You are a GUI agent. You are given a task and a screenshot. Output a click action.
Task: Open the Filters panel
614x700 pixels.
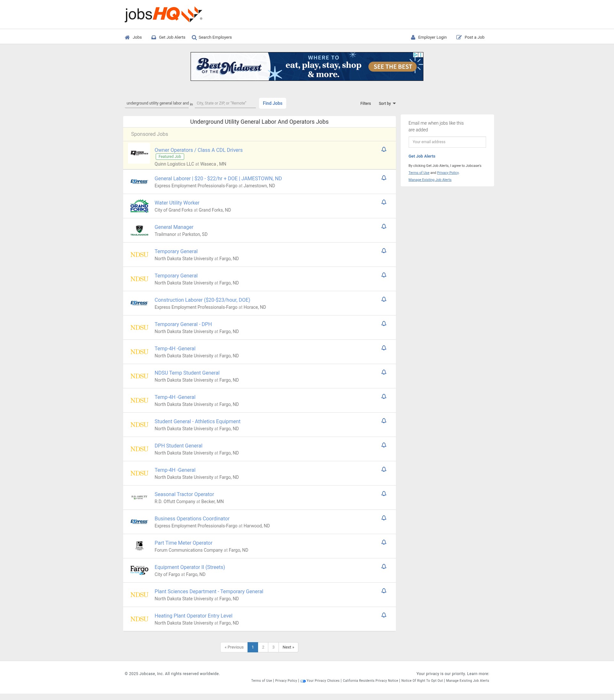(365, 104)
